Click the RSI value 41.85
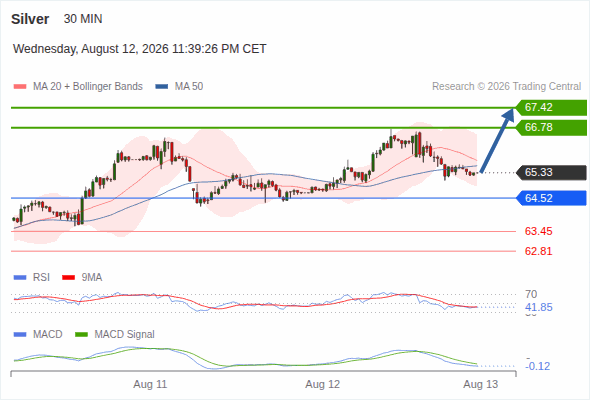This screenshot has height=400, width=590. [x=539, y=307]
